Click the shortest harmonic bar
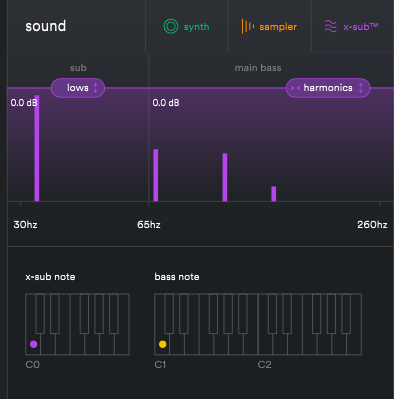This screenshot has width=394, height=399. pos(274,194)
